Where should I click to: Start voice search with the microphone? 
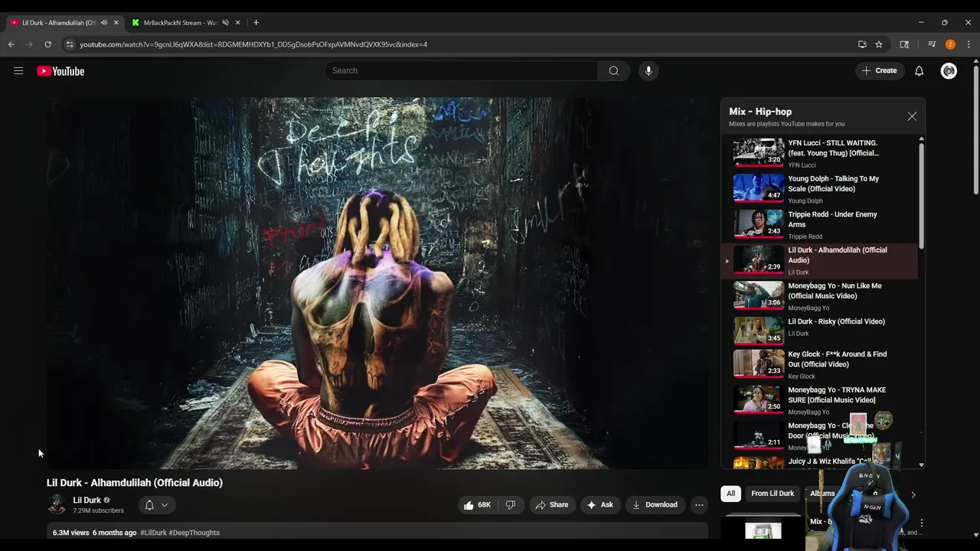pos(648,71)
